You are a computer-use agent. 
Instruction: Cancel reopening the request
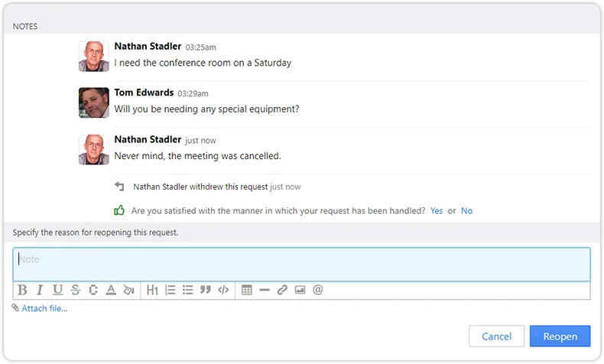point(496,336)
